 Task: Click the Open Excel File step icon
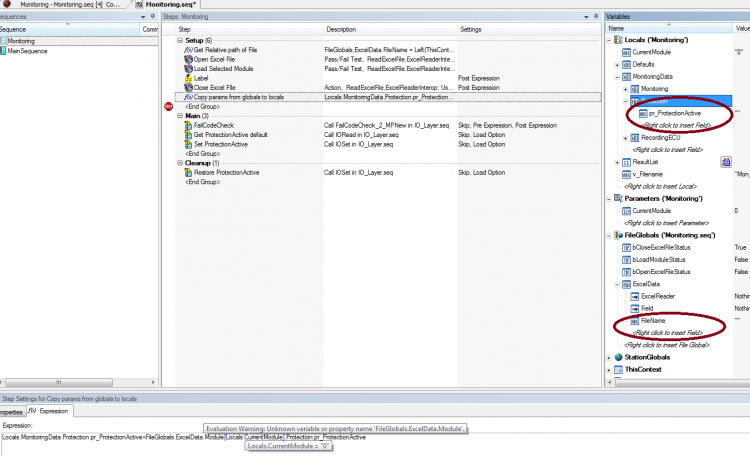(188, 59)
